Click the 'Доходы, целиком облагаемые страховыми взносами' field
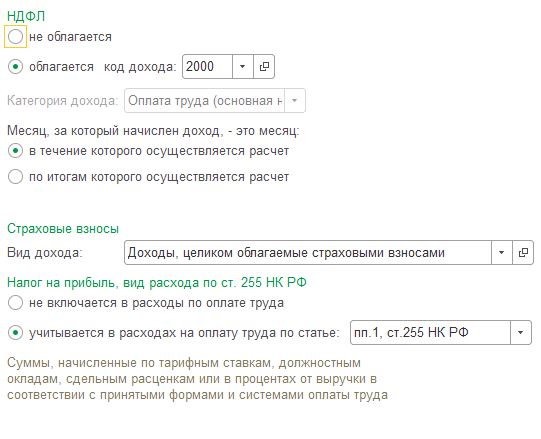The height and width of the screenshot is (439, 541). click(x=308, y=253)
